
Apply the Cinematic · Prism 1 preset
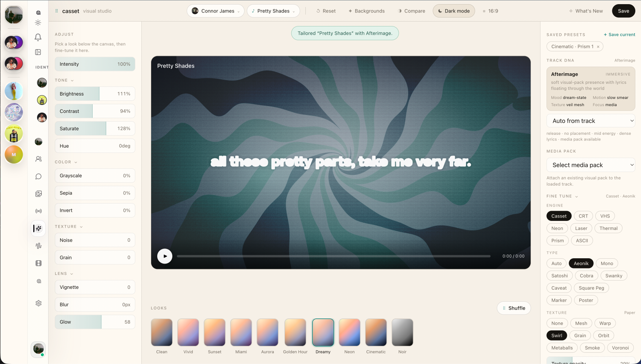tap(572, 47)
